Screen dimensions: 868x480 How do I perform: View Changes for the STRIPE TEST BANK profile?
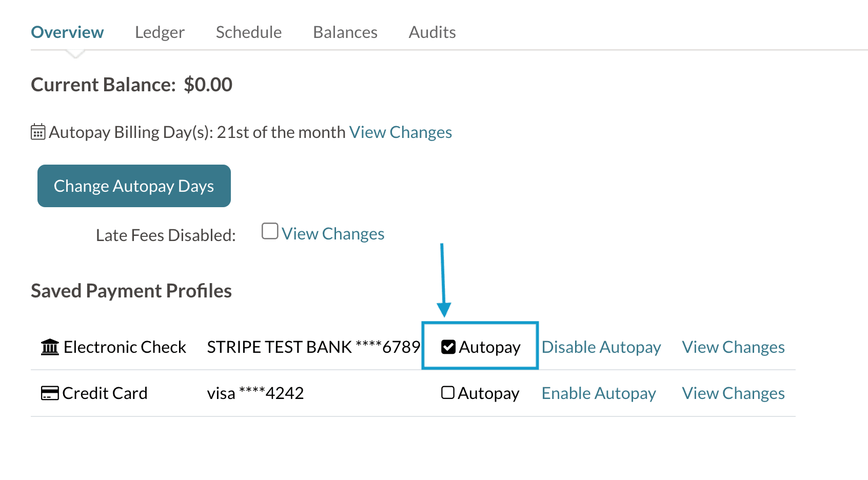click(733, 347)
